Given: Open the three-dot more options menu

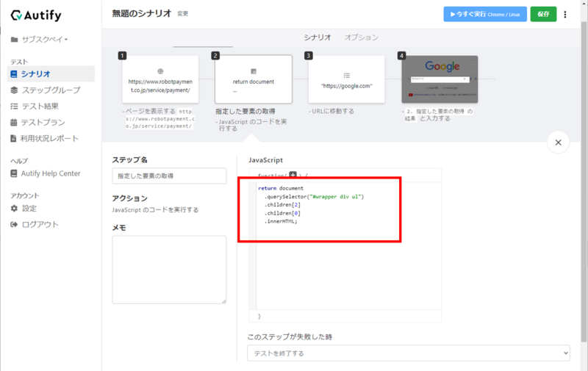Looking at the screenshot, I should (x=564, y=14).
